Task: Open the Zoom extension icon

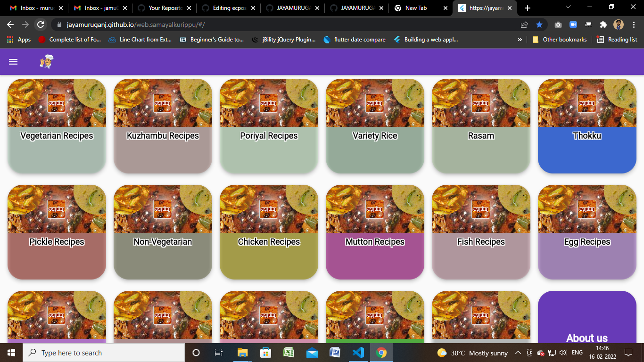Action: 573,25
